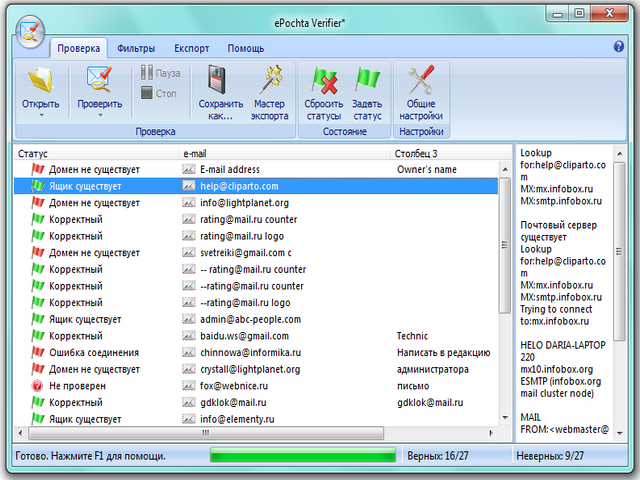
Task: Click red flag of info@lightplanet.org row
Action: tap(38, 202)
